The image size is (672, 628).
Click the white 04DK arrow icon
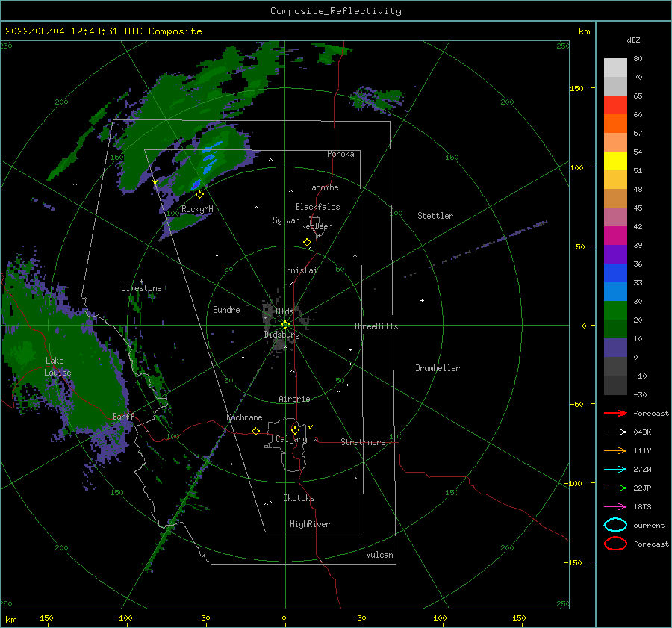tap(615, 432)
